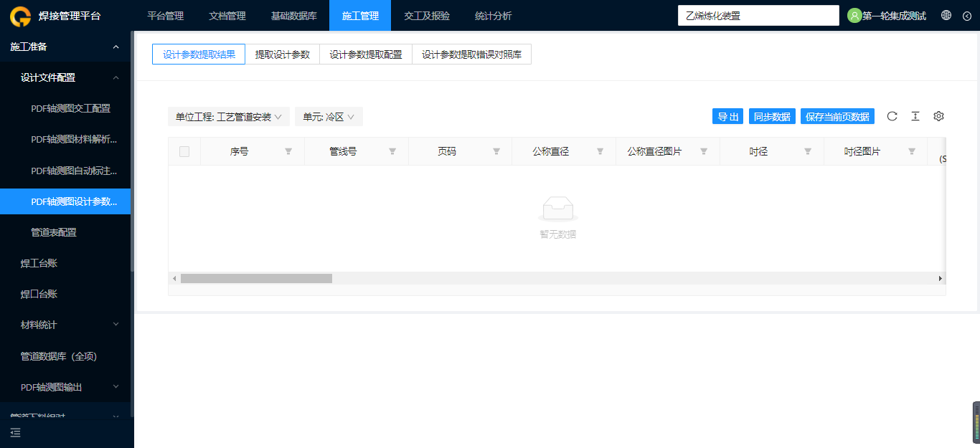The image size is (980, 448).
Task: Click the scrollbar right arrow
Action: click(941, 278)
